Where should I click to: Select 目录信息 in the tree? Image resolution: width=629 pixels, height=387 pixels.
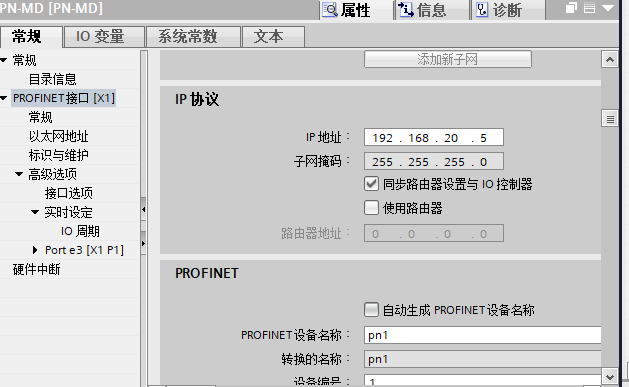click(x=53, y=79)
